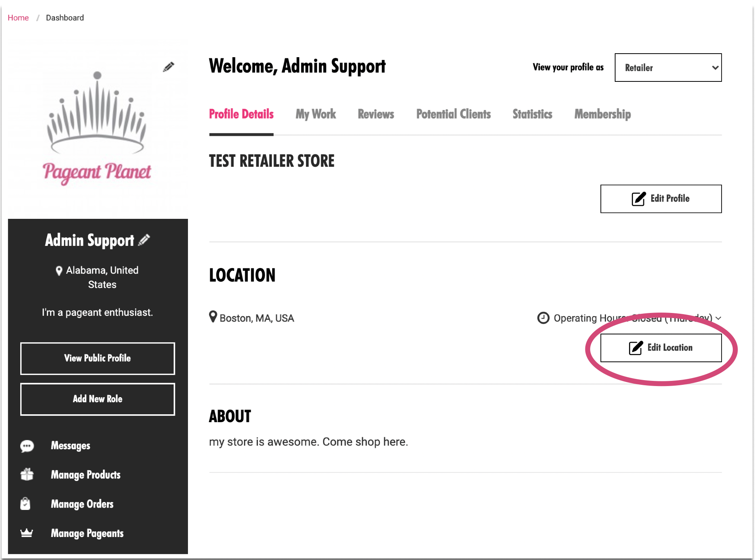Click the 'TEST RETAILER STORE' heading
This screenshot has width=755, height=560.
pyautogui.click(x=272, y=161)
